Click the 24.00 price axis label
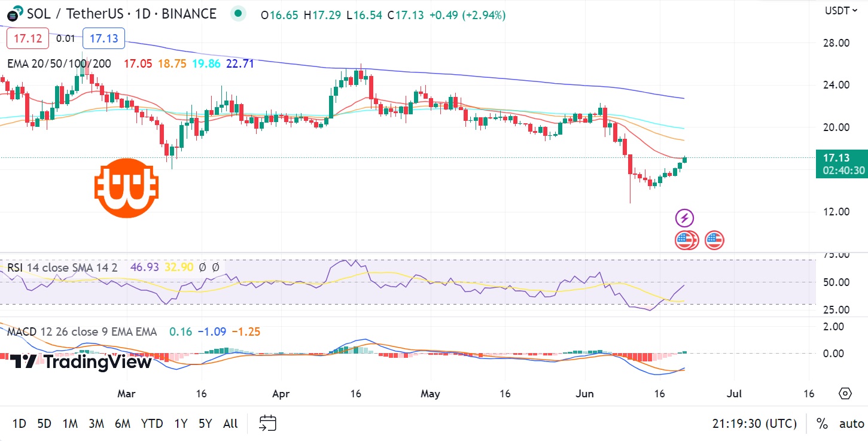The width and height of the screenshot is (868, 441). [836, 85]
